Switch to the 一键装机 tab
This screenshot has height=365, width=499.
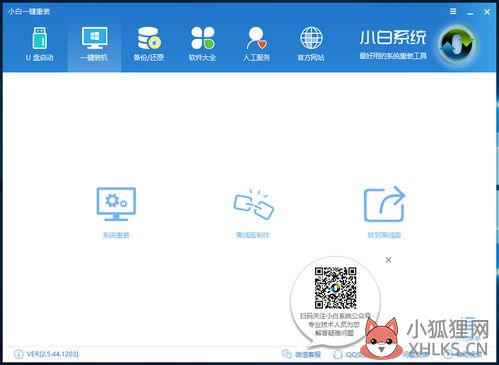pyautogui.click(x=94, y=45)
